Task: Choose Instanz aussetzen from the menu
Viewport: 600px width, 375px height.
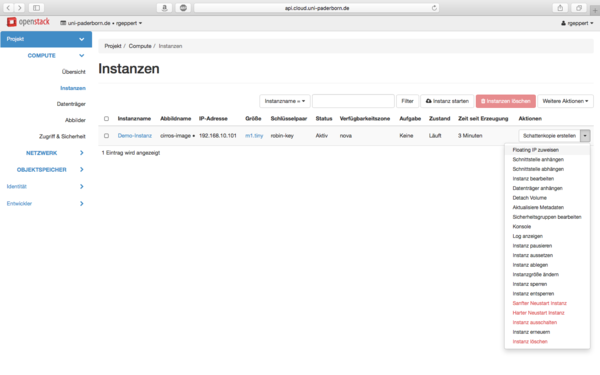Action: click(x=548, y=255)
